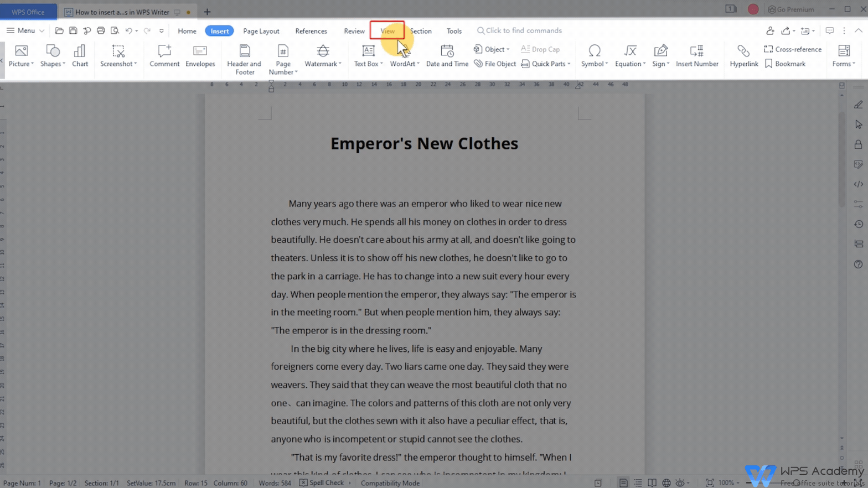Viewport: 868px width, 488px height.
Task: Open a new tab with the plus button
Action: (207, 12)
